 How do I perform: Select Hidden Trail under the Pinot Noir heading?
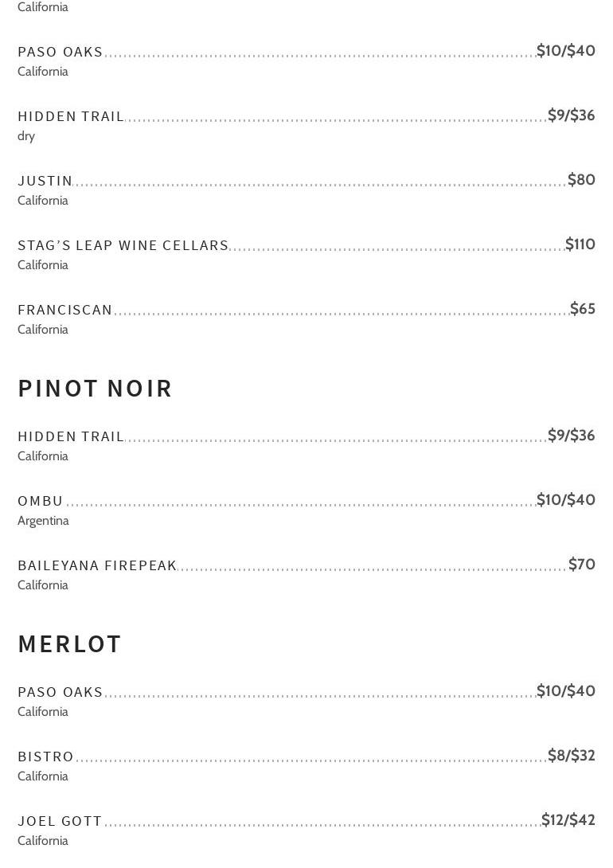point(71,437)
